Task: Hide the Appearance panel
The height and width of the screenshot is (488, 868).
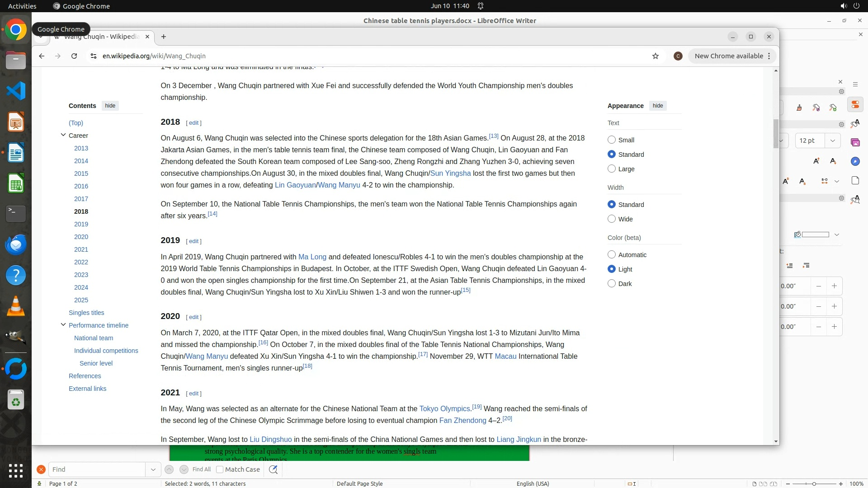Action: 657,106
